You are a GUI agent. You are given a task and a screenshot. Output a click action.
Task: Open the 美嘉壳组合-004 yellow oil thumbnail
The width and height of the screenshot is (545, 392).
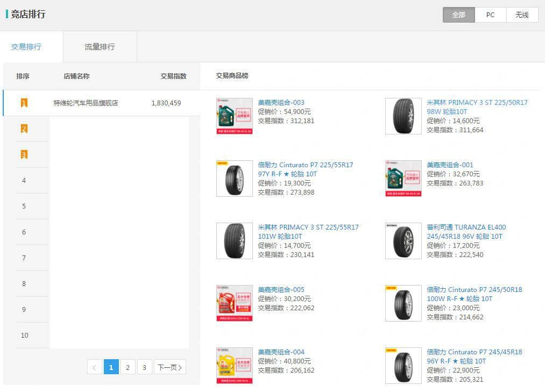coord(235,366)
